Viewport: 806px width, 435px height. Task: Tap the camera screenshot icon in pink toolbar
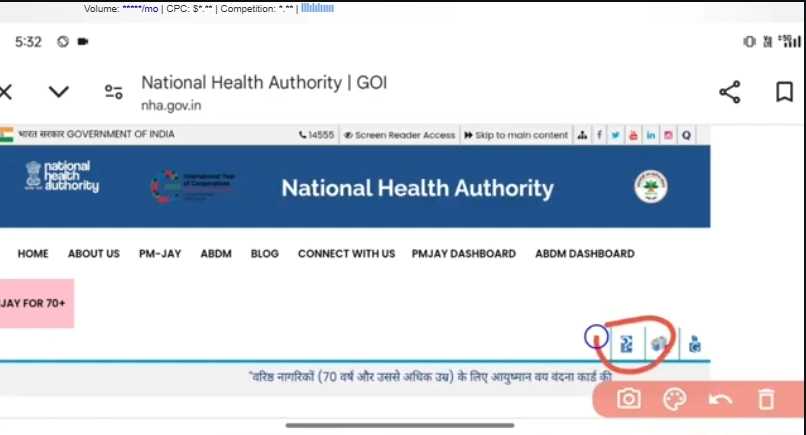(629, 399)
